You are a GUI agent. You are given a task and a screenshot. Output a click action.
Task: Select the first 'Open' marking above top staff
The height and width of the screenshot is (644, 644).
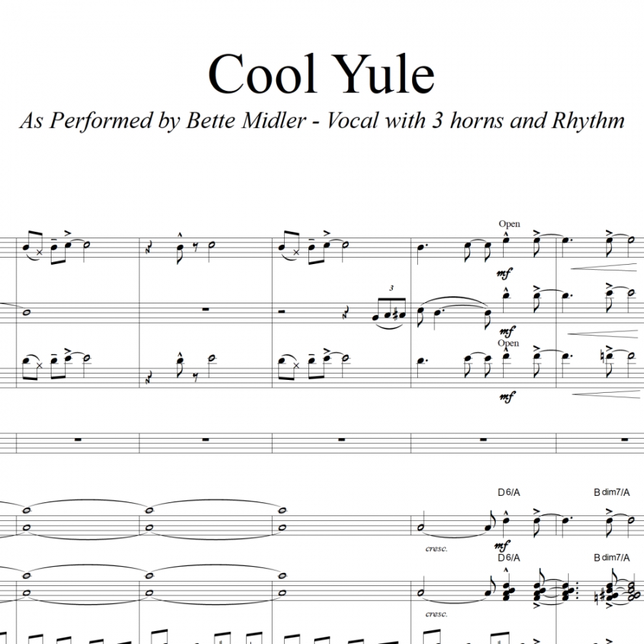509,224
